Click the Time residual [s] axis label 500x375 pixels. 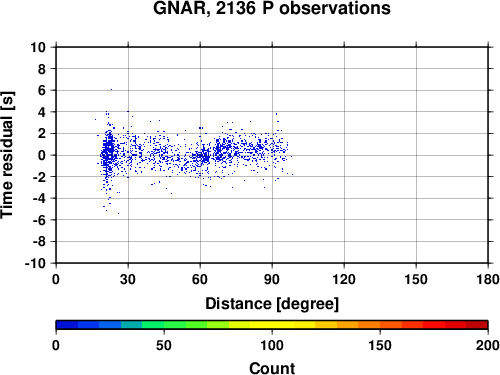click(8, 155)
